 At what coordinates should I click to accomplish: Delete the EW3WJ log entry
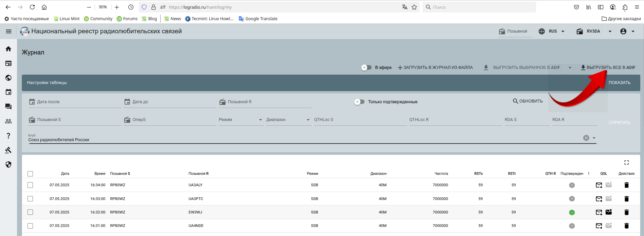click(627, 212)
